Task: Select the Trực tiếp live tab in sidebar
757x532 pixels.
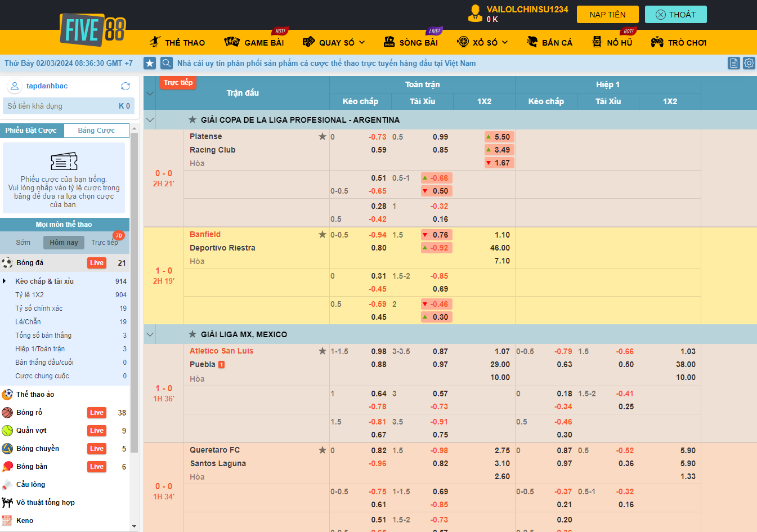Action: point(105,243)
